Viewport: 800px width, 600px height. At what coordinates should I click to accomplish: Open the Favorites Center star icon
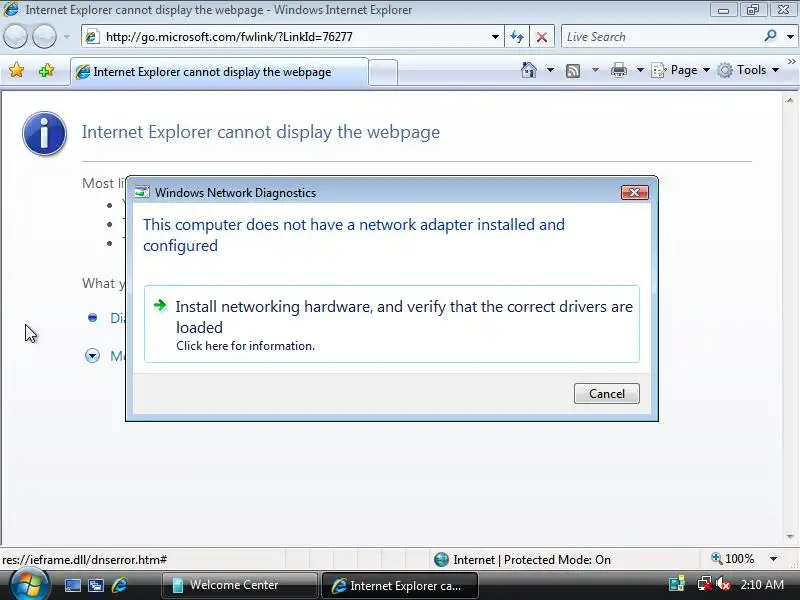(16, 70)
